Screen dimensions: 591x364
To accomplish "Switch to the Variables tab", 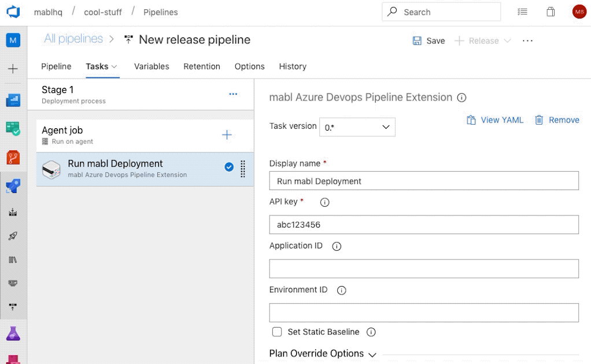I will (152, 66).
